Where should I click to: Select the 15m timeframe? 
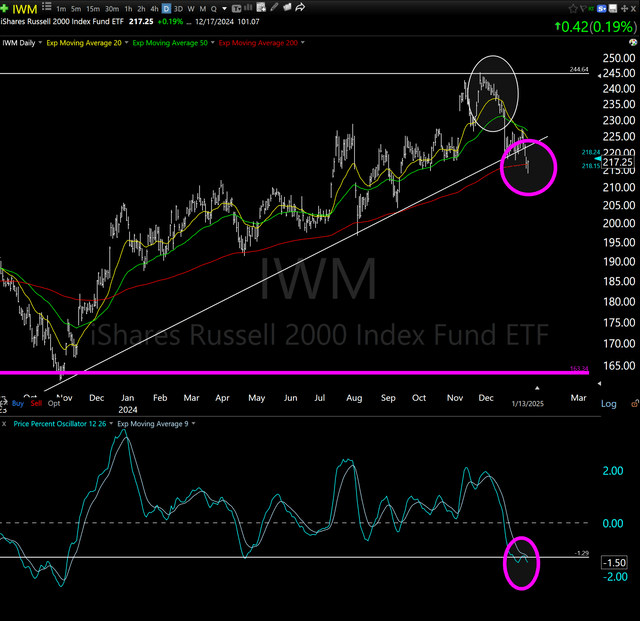click(x=93, y=9)
